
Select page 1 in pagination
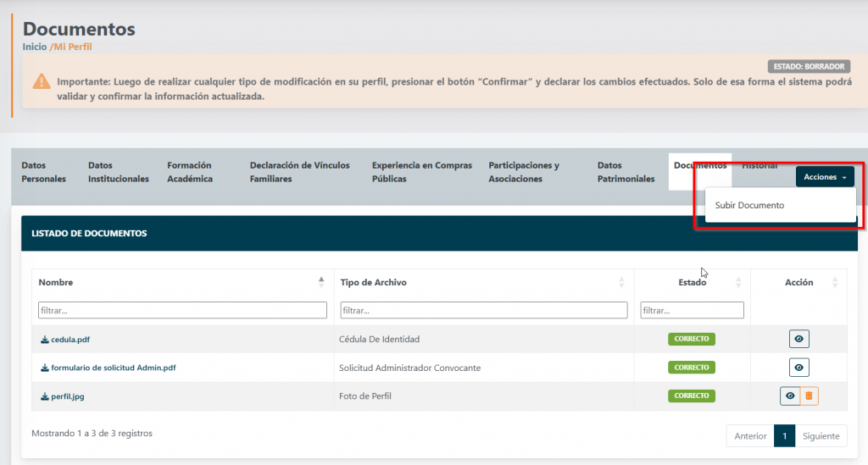tap(784, 435)
